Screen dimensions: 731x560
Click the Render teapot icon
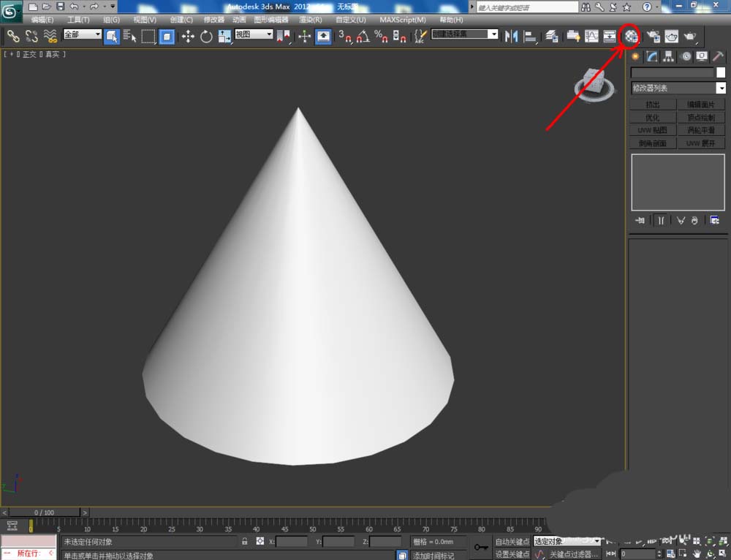tap(689, 36)
